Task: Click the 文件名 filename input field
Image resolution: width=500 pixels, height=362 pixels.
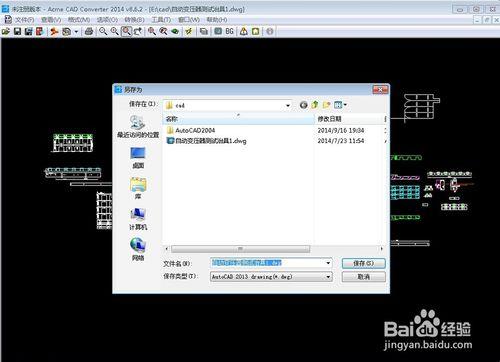Action: 271,263
